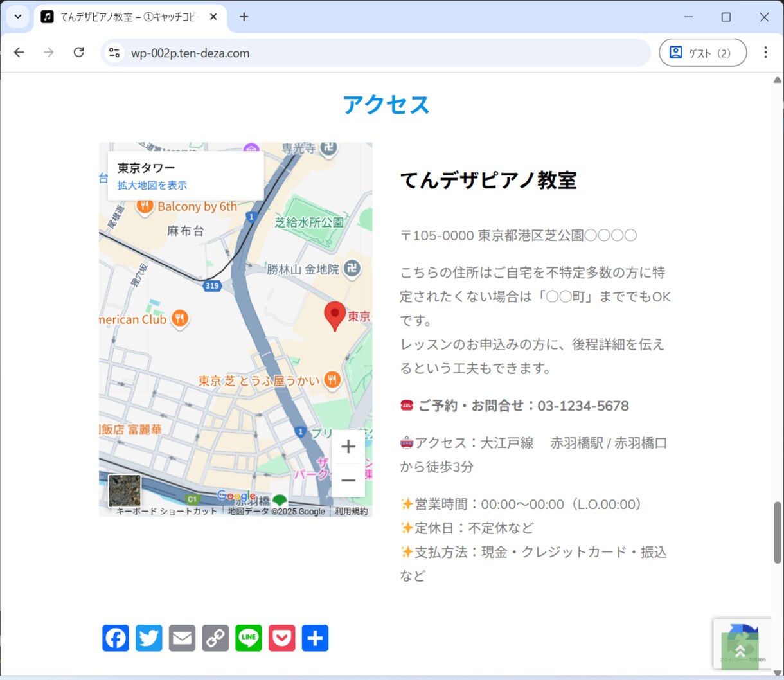Image resolution: width=784 pixels, height=680 pixels.
Task: Open the ゲスト (2) profile button
Action: [703, 53]
